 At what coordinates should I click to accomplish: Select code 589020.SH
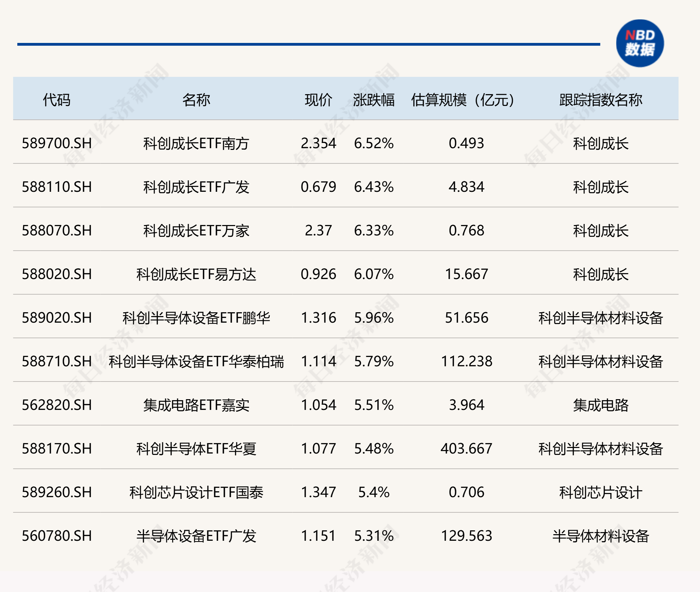coord(57,318)
